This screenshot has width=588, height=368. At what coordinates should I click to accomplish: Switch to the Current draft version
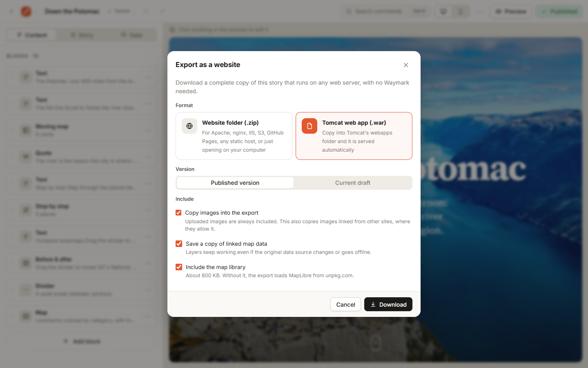click(353, 183)
